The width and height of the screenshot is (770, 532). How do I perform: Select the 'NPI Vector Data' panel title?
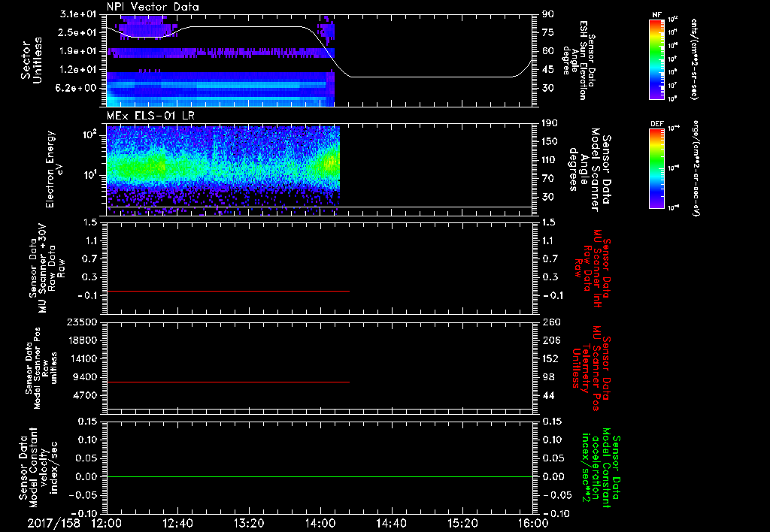coord(153,7)
